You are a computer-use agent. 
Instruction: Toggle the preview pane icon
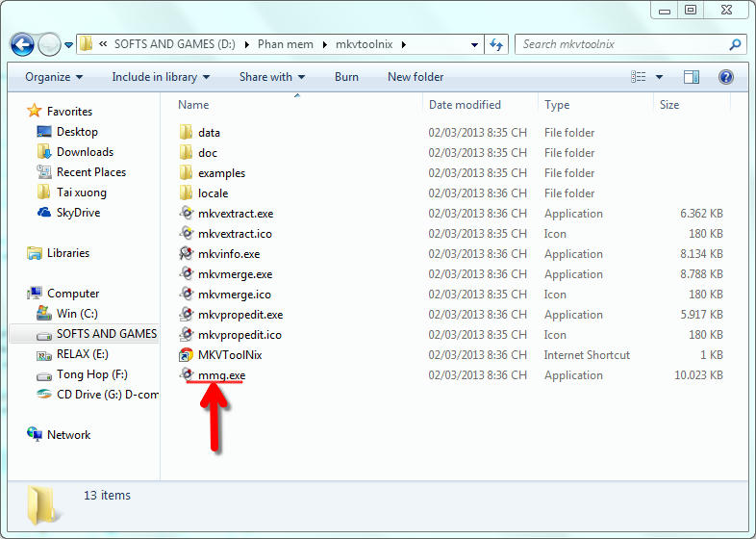[x=692, y=77]
